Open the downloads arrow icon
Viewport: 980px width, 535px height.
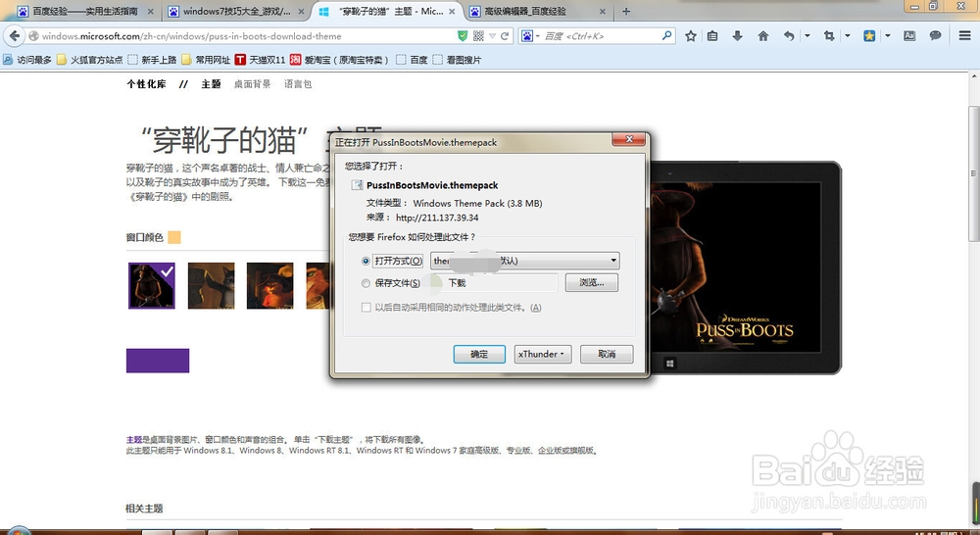(x=738, y=36)
